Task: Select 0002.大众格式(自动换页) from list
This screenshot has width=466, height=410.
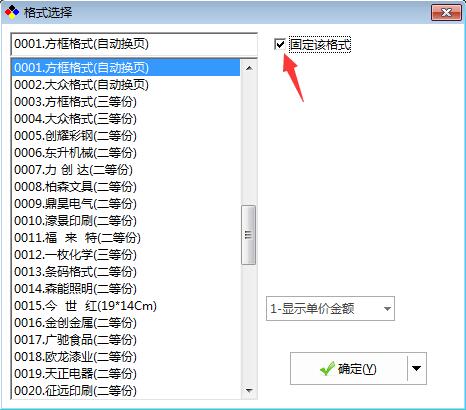Action: (126, 85)
